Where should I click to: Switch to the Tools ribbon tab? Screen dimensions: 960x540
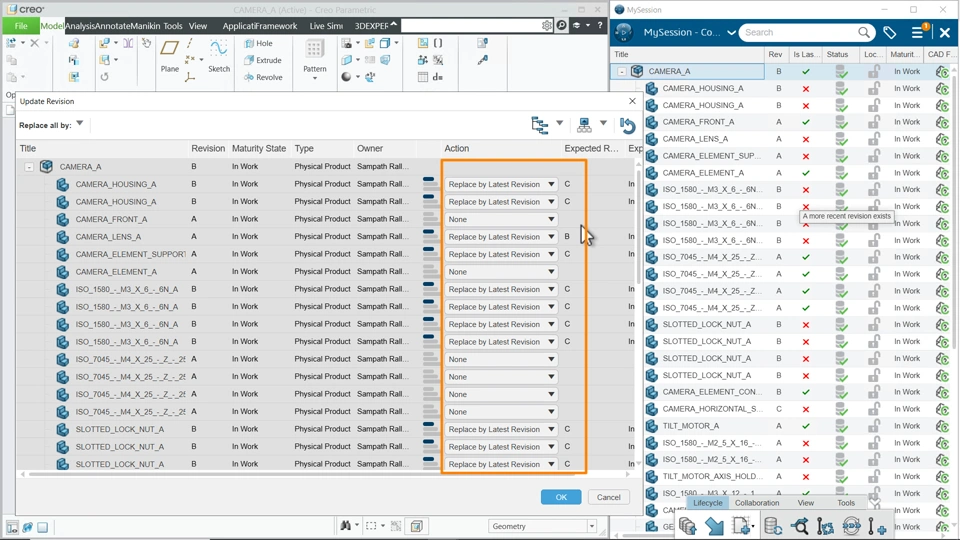tap(173, 26)
